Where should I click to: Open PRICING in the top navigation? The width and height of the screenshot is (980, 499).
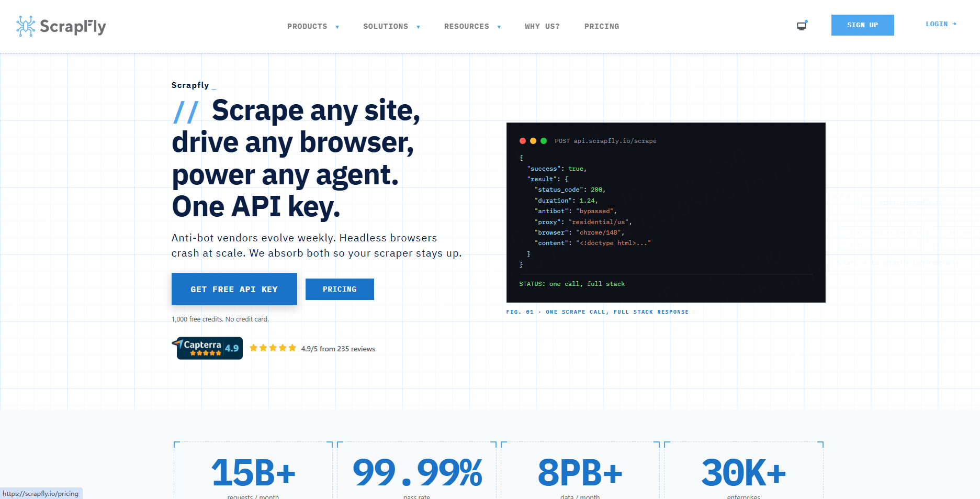click(x=602, y=26)
